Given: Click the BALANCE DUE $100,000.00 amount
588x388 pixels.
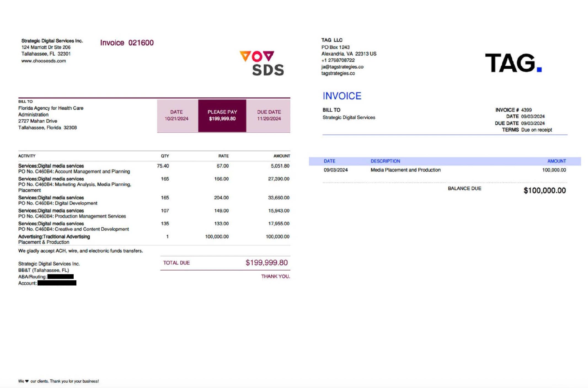Looking at the screenshot, I should pos(544,190).
